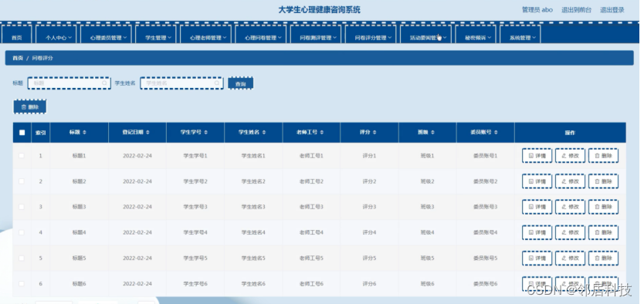Sort table by 标题 column arrows
Screen dimensions: 644x304
(x=85, y=133)
